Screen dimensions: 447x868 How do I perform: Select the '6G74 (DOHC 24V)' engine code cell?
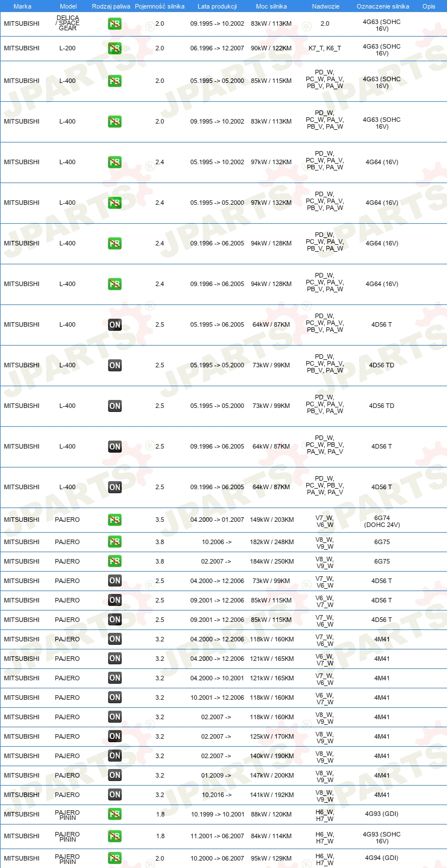click(x=382, y=521)
